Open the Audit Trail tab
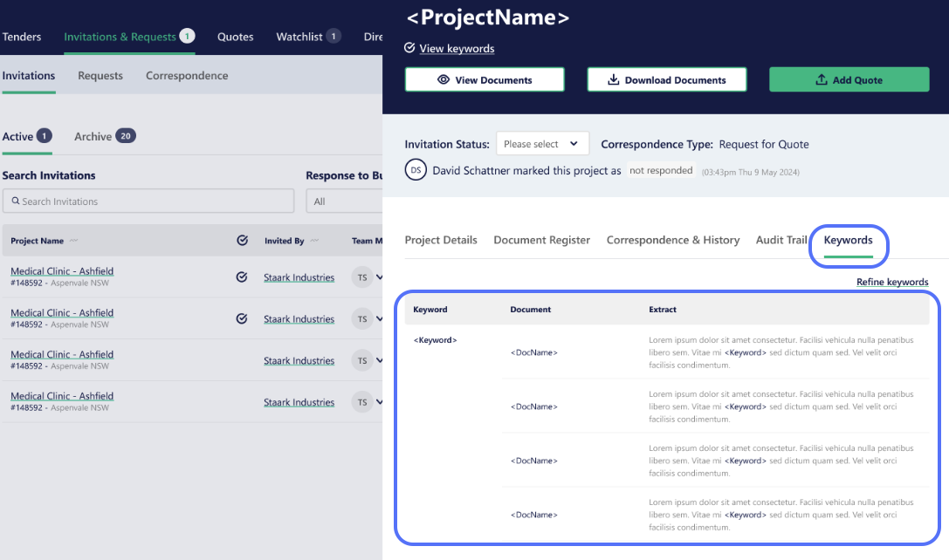 (x=781, y=240)
